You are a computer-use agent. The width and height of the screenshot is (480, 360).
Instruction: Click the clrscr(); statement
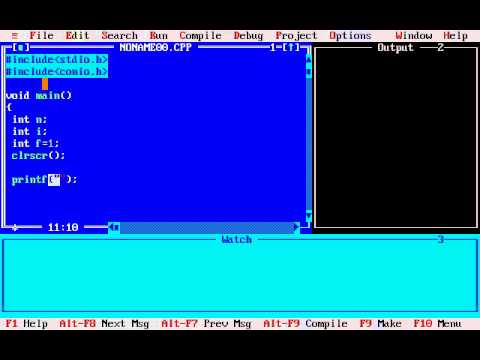[38, 156]
